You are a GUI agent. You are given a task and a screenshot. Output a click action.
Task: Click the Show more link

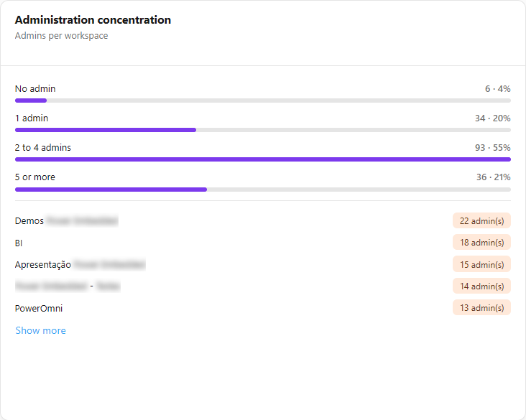(x=40, y=330)
